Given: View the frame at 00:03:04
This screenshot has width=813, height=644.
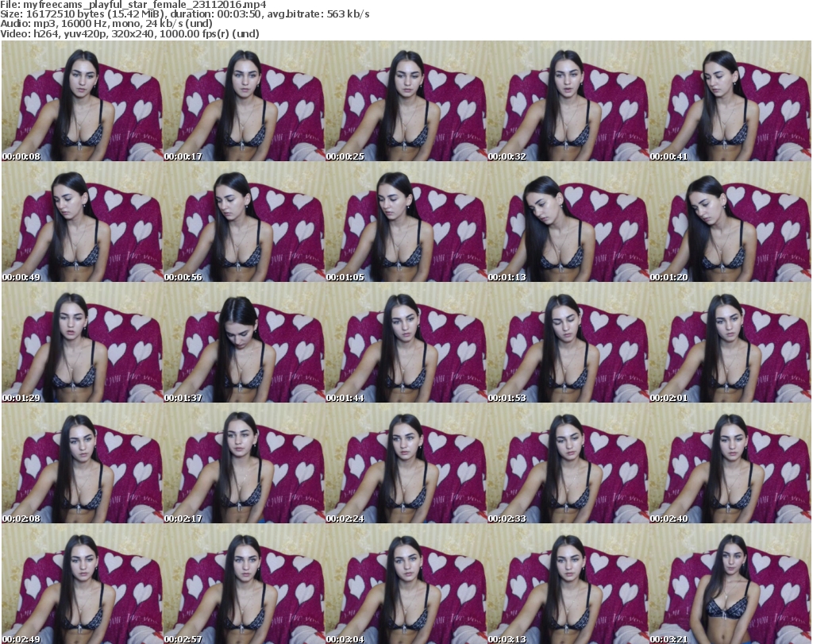Looking at the screenshot, I should tap(406, 584).
